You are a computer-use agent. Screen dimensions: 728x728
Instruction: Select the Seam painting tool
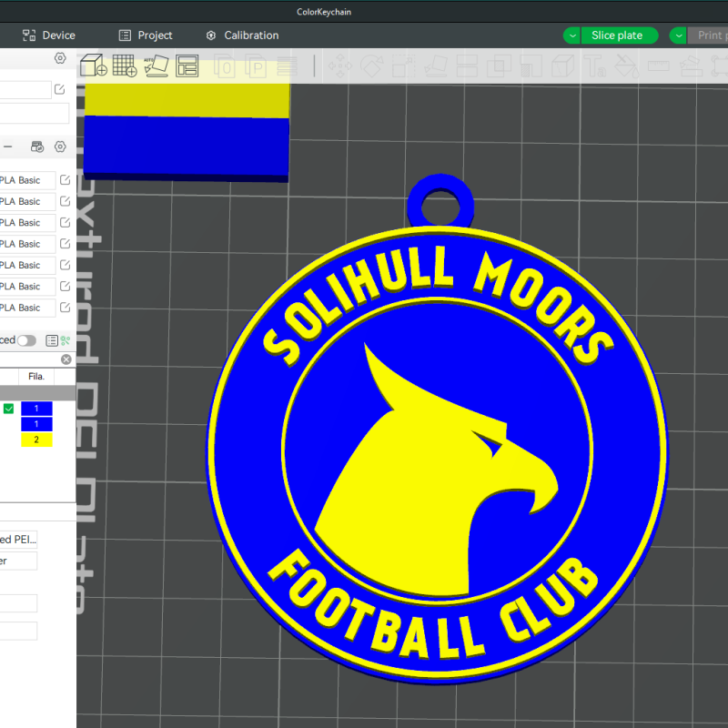pyautogui.click(x=562, y=66)
